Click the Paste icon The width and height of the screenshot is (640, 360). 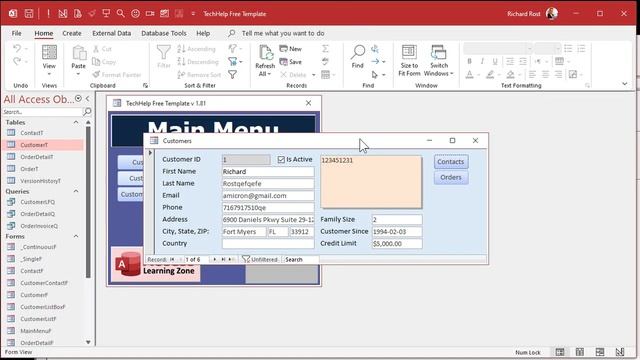[79, 53]
